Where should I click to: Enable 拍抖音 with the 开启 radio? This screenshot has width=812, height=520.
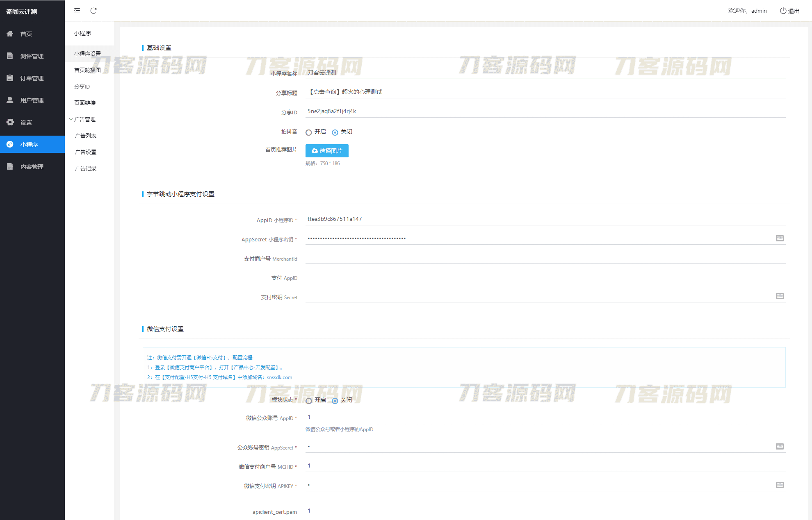click(309, 132)
